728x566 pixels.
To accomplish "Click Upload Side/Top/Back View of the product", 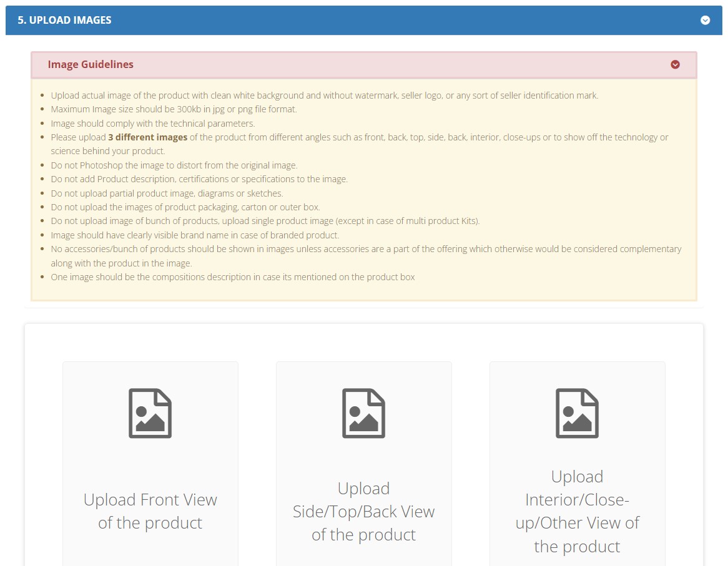I will 363,511.
